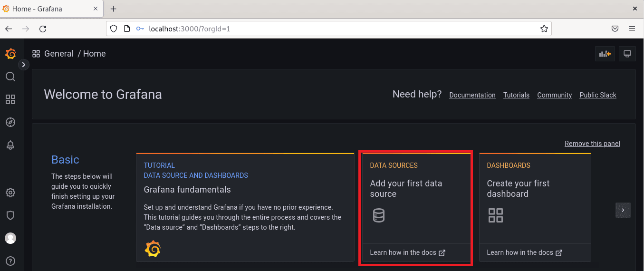The image size is (644, 271).
Task: Click the General breadcrumb
Action: click(59, 54)
